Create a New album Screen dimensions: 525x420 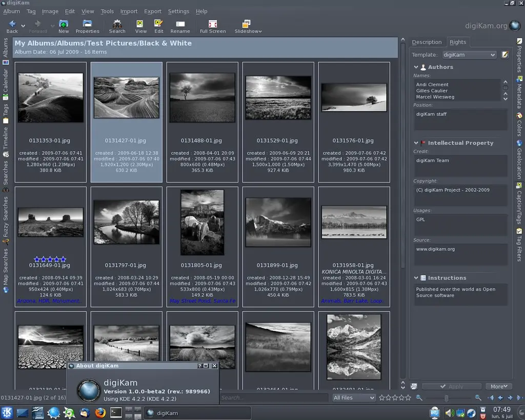[x=63, y=26]
